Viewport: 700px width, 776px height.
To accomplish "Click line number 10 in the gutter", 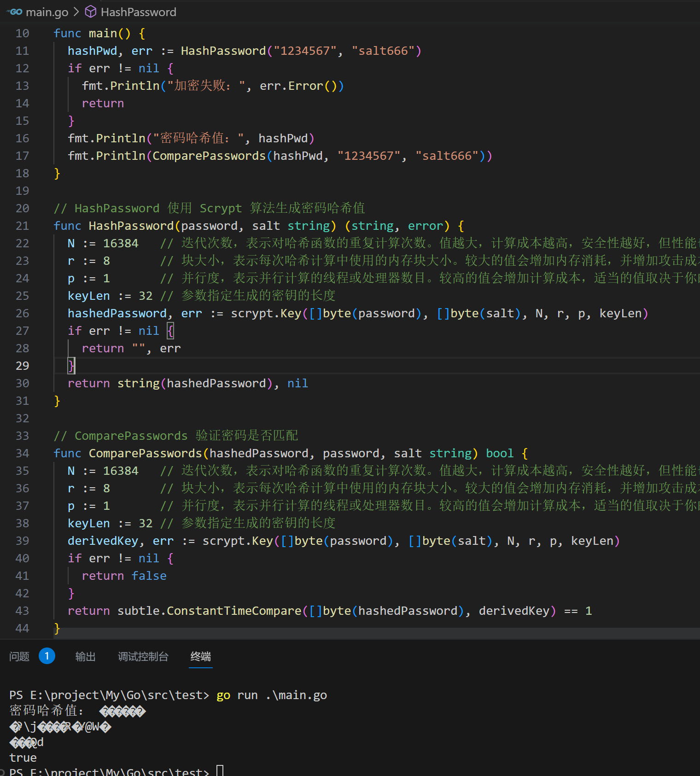I will tap(22, 33).
